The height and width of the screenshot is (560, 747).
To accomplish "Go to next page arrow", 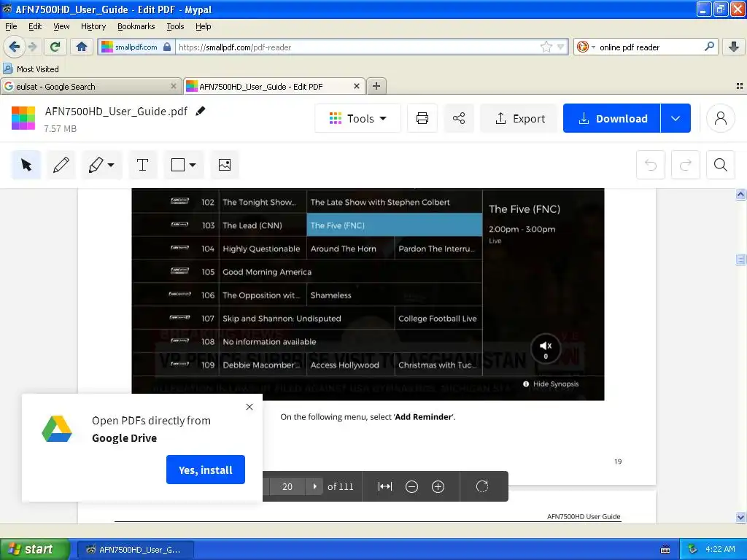I will (314, 486).
